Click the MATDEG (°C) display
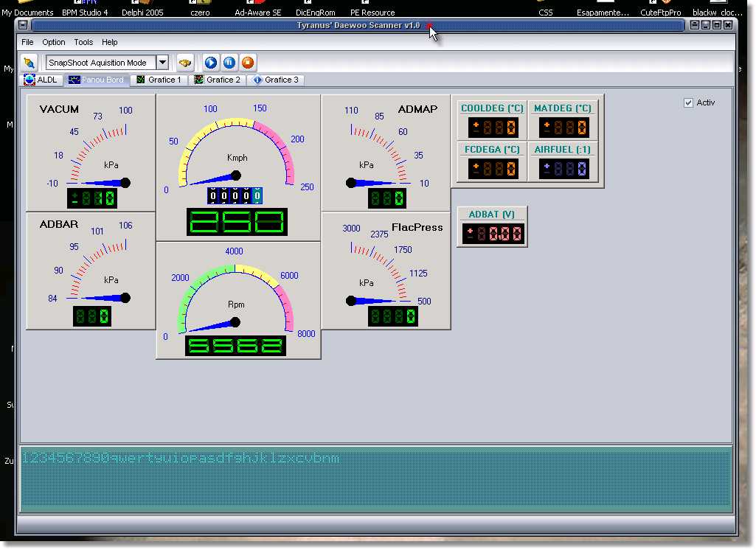The width and height of the screenshot is (756, 550). click(x=563, y=128)
